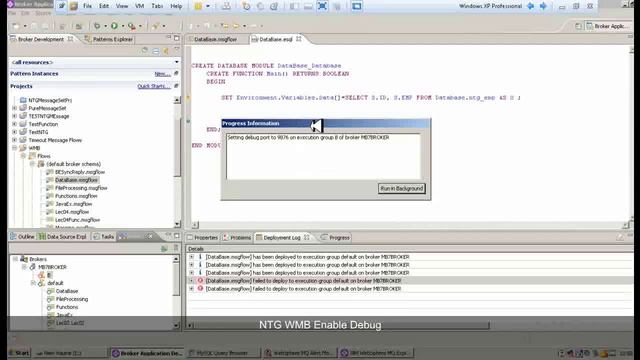
Task: Minimize the Broker Development panel
Action: tap(169, 38)
